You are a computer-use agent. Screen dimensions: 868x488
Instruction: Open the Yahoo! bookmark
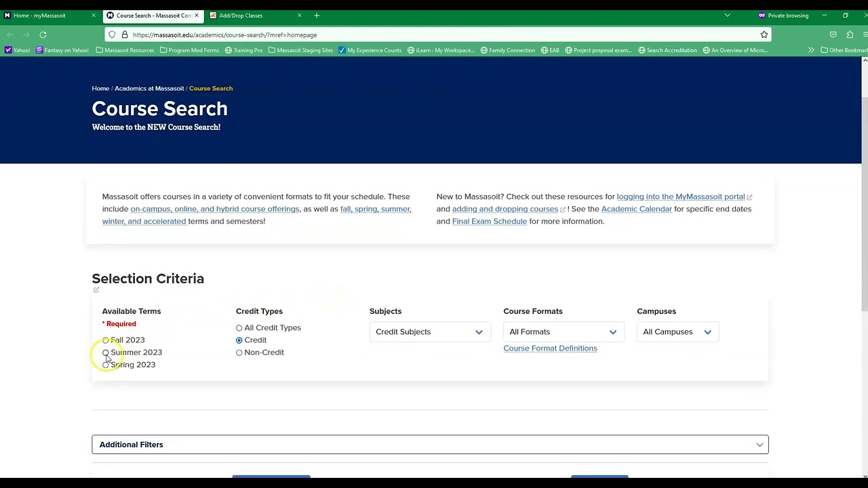18,50
